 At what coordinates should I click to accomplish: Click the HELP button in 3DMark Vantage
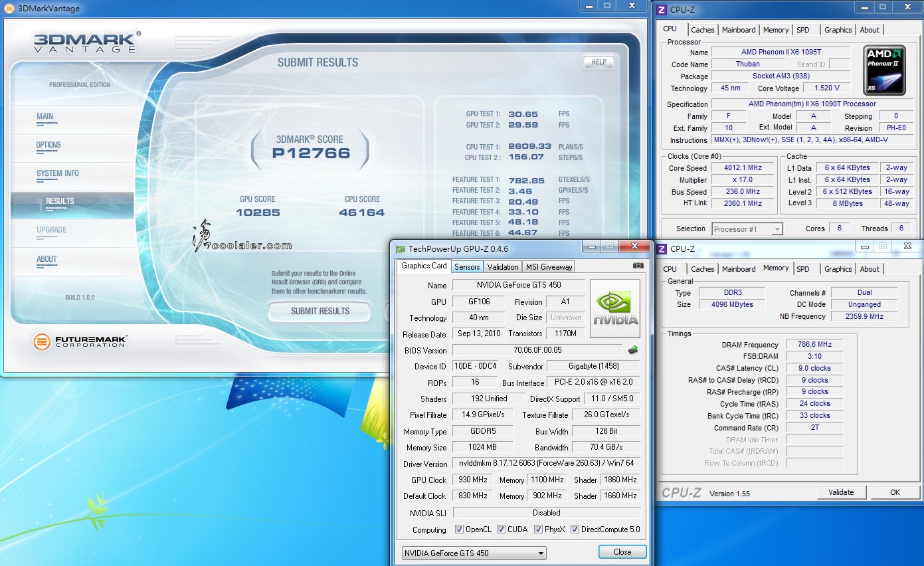click(x=599, y=62)
